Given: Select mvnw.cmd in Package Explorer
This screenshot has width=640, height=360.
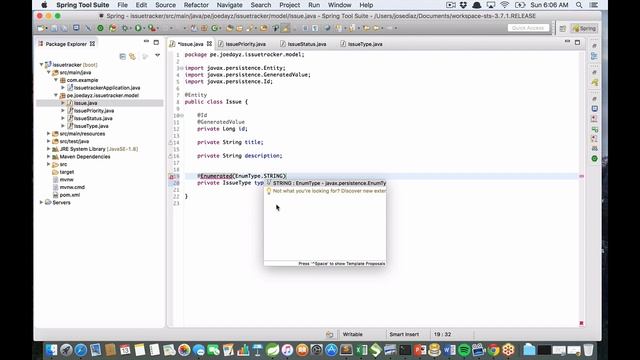Looking at the screenshot, I should [x=72, y=187].
